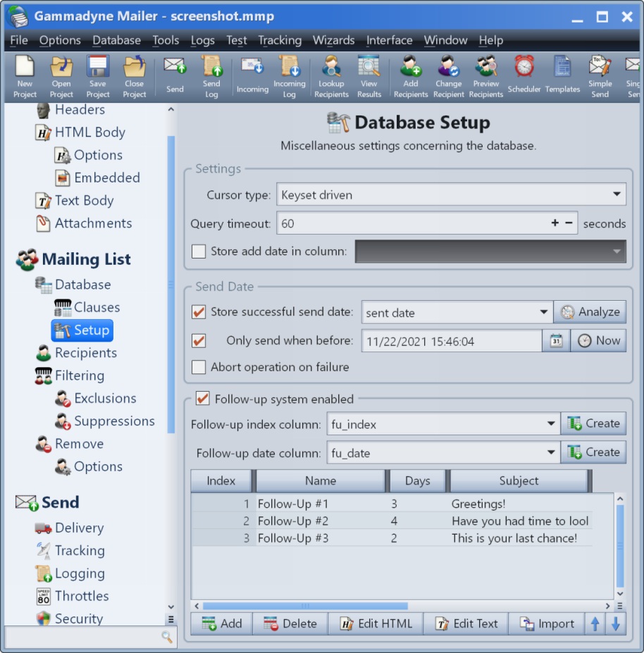Image resolution: width=644 pixels, height=653 pixels.
Task: Open Throttles in the Send section
Action: click(x=73, y=596)
